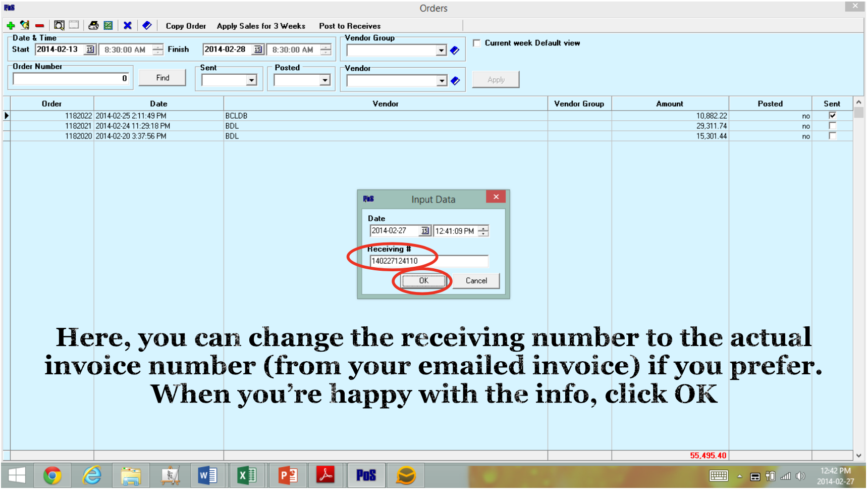Launch Internet Explorer from taskbar
This screenshot has height=490, width=868.
(92, 476)
